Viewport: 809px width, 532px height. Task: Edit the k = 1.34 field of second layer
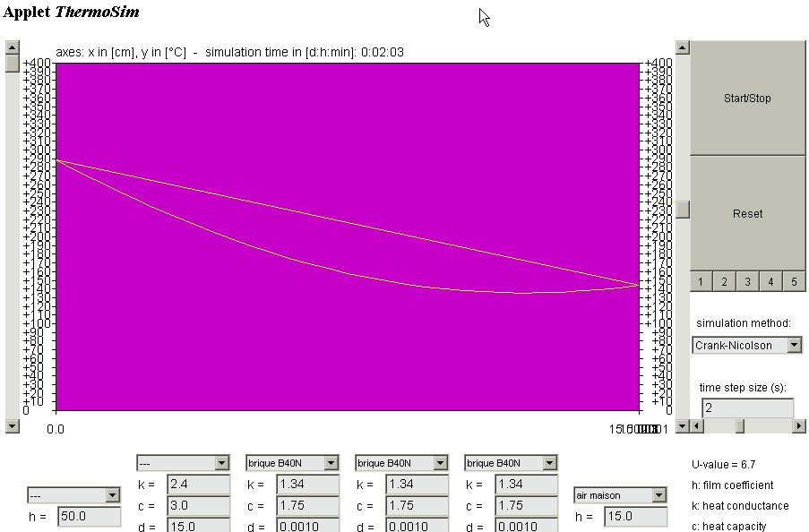coord(308,484)
